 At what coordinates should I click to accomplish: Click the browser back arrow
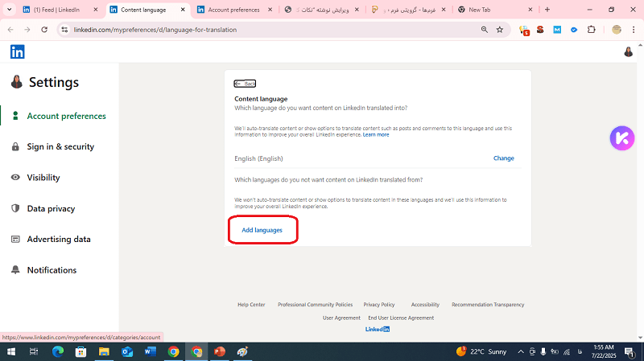pos(10,30)
